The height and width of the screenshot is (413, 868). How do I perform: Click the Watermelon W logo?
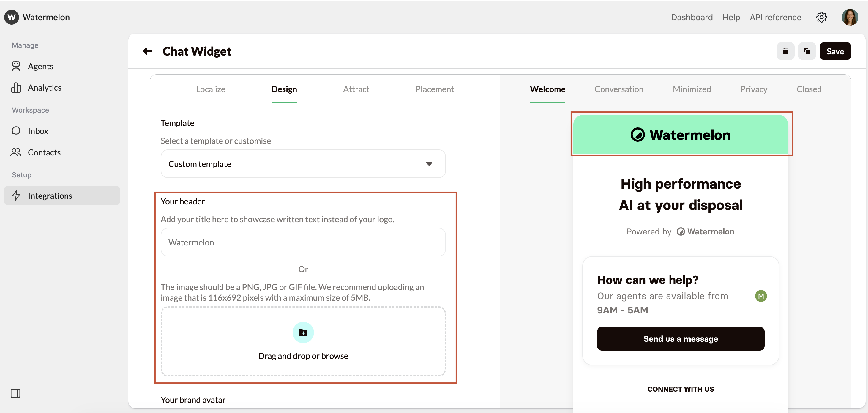tap(12, 17)
